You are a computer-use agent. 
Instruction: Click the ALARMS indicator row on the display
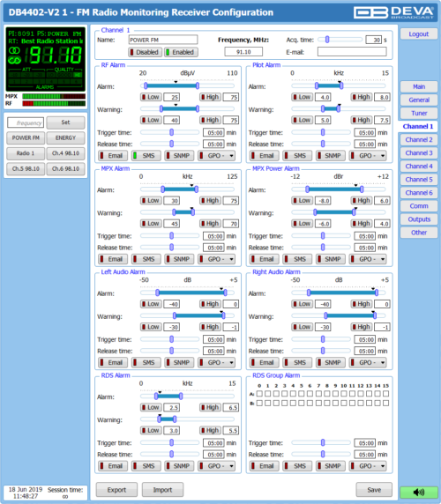click(45, 82)
